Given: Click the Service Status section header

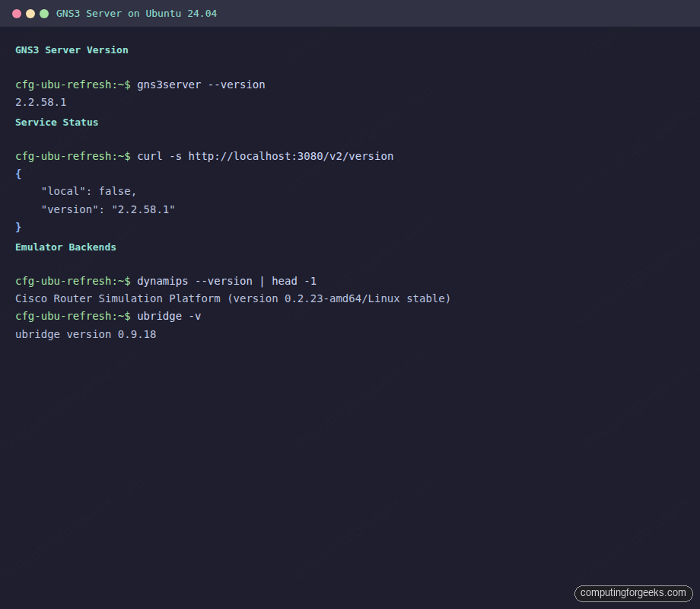Looking at the screenshot, I should tap(56, 122).
